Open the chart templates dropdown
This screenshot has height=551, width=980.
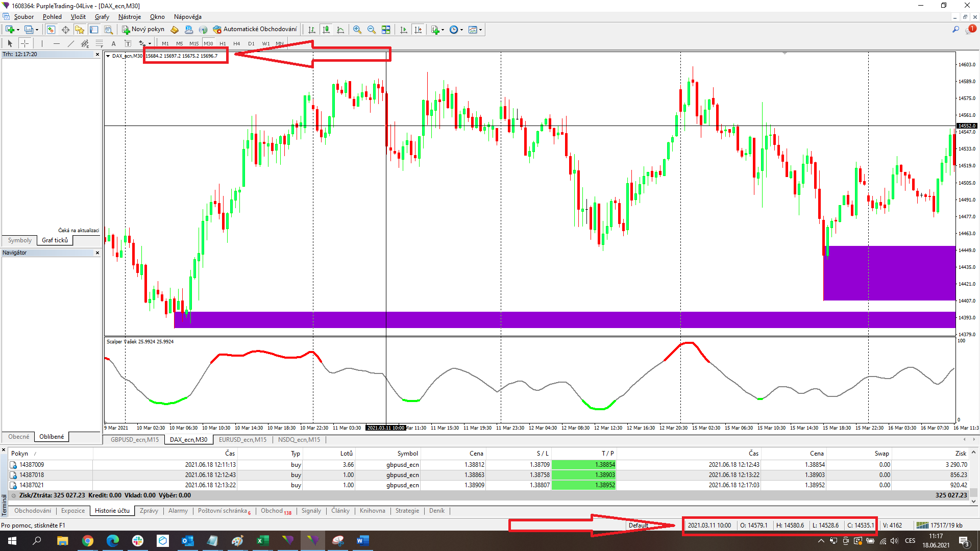click(x=480, y=30)
